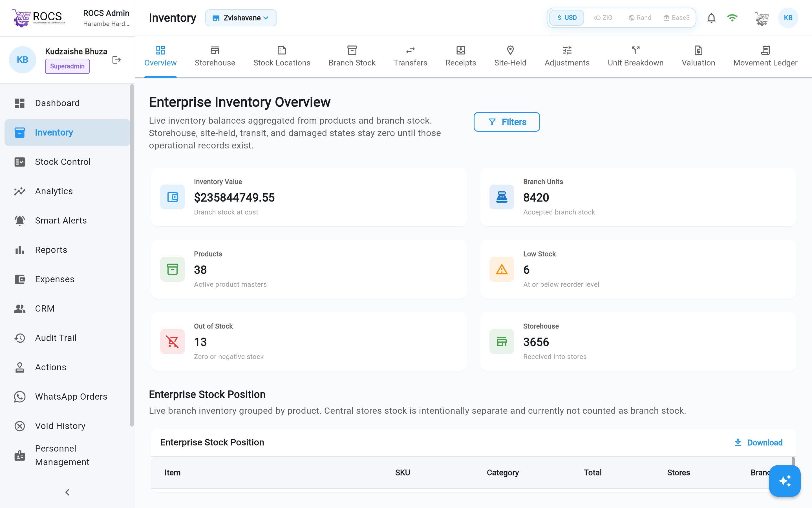Click the Expenses wallet icon
This screenshot has width=812, height=508.
click(20, 279)
